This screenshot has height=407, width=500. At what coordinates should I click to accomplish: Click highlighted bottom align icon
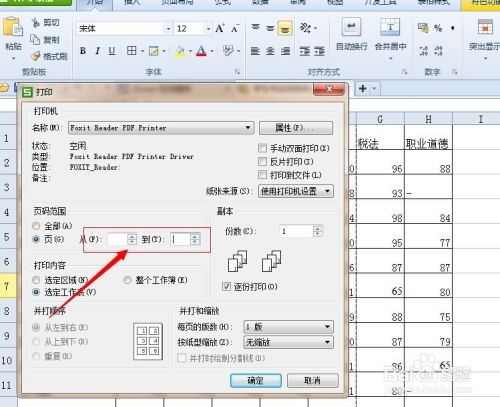point(285,28)
